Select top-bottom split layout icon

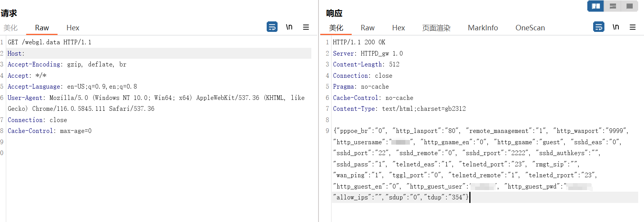[x=613, y=6]
